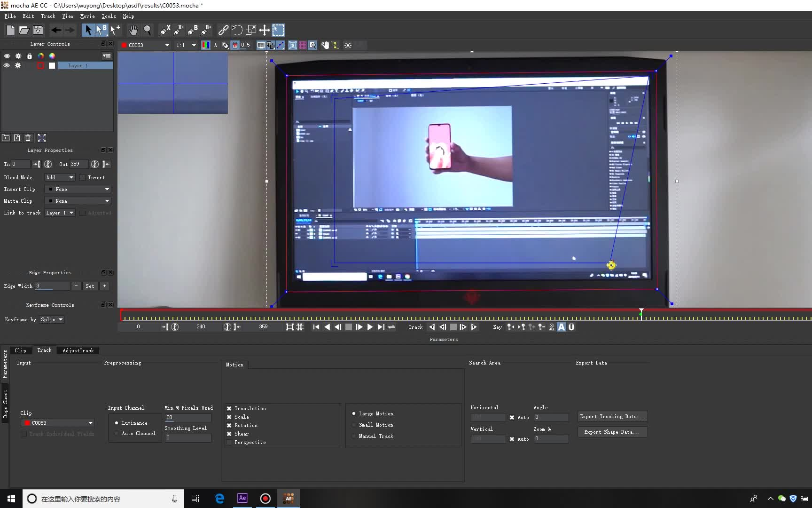Enable the Perspective motion checkbox
Screen dimensions: 812x508
click(x=229, y=442)
